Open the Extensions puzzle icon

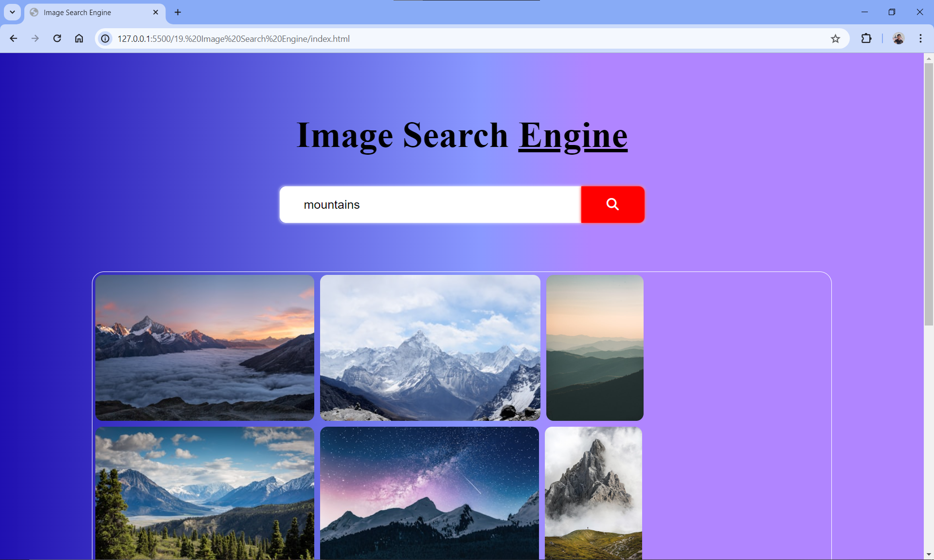pos(866,38)
